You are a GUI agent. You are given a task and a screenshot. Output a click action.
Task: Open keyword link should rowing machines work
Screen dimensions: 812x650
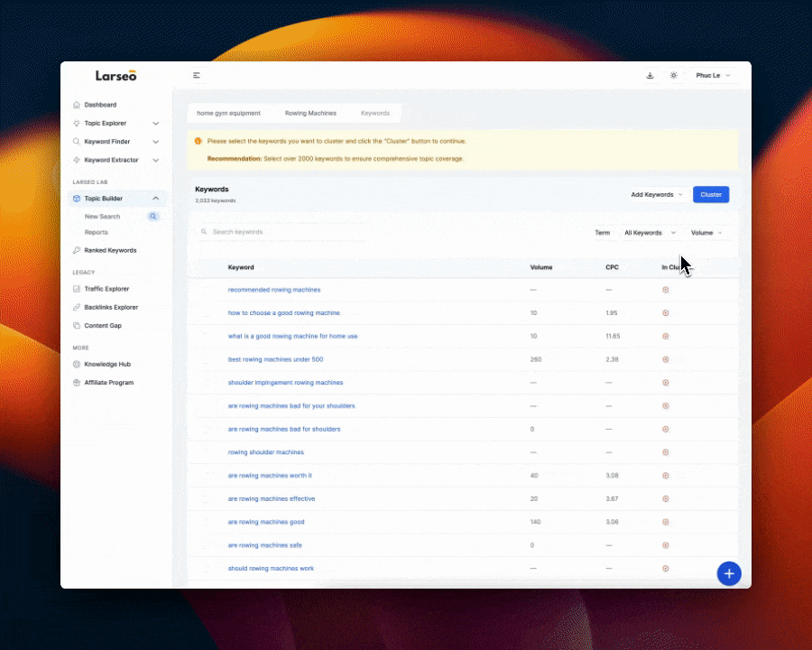271,569
